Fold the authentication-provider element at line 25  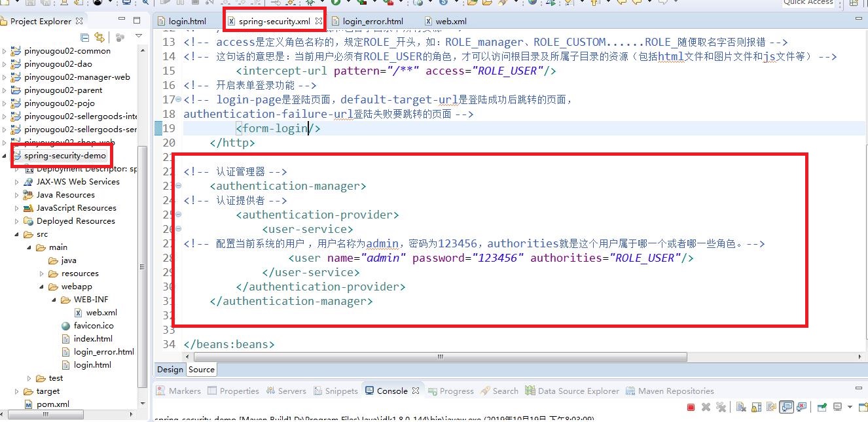point(179,215)
